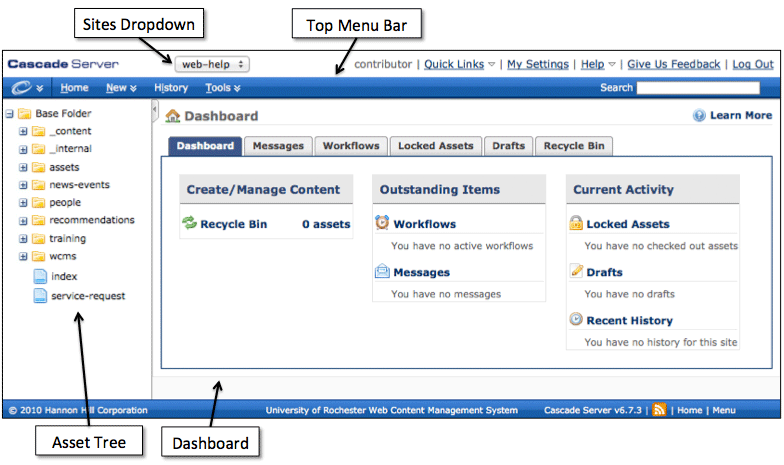The width and height of the screenshot is (784, 465).
Task: Expand the training folder node
Action: click(23, 239)
